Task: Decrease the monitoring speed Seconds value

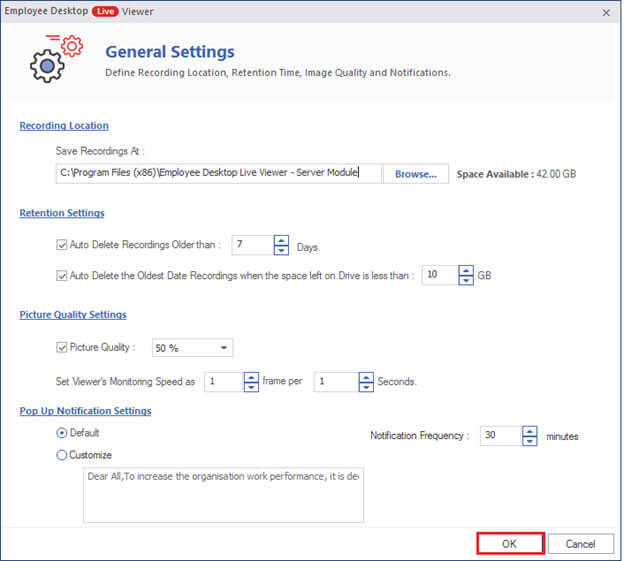Action: (x=366, y=387)
